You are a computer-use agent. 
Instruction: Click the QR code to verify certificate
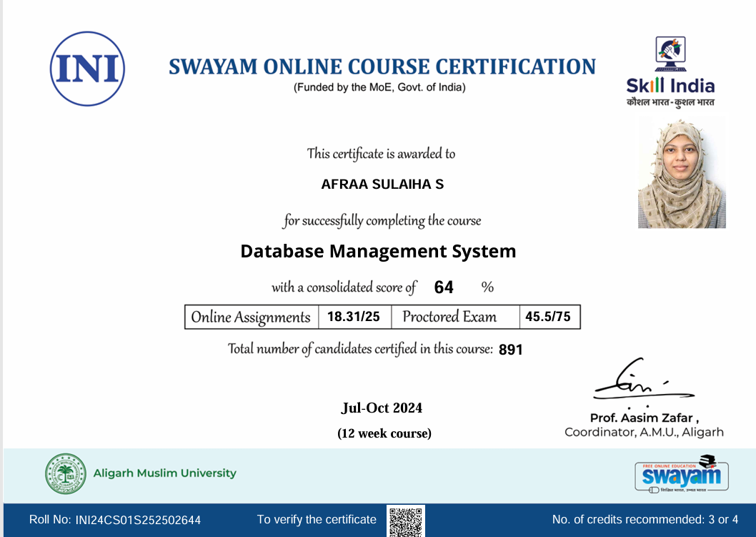[406, 521]
